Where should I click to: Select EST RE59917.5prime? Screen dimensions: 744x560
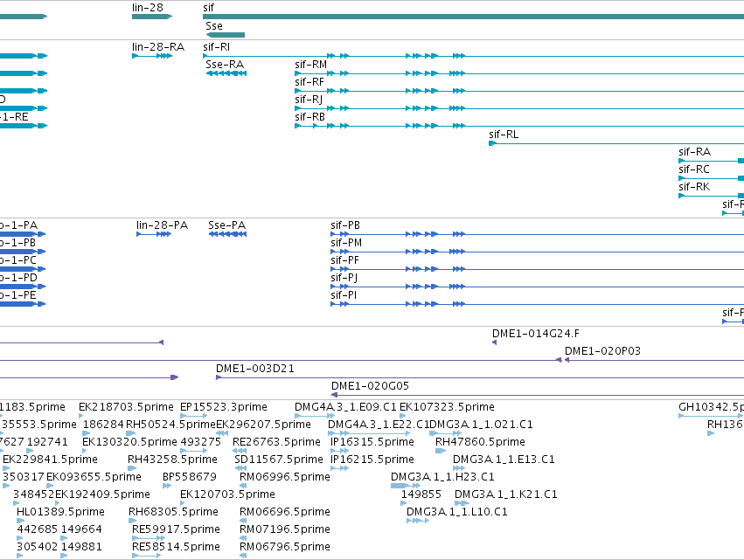click(x=176, y=530)
